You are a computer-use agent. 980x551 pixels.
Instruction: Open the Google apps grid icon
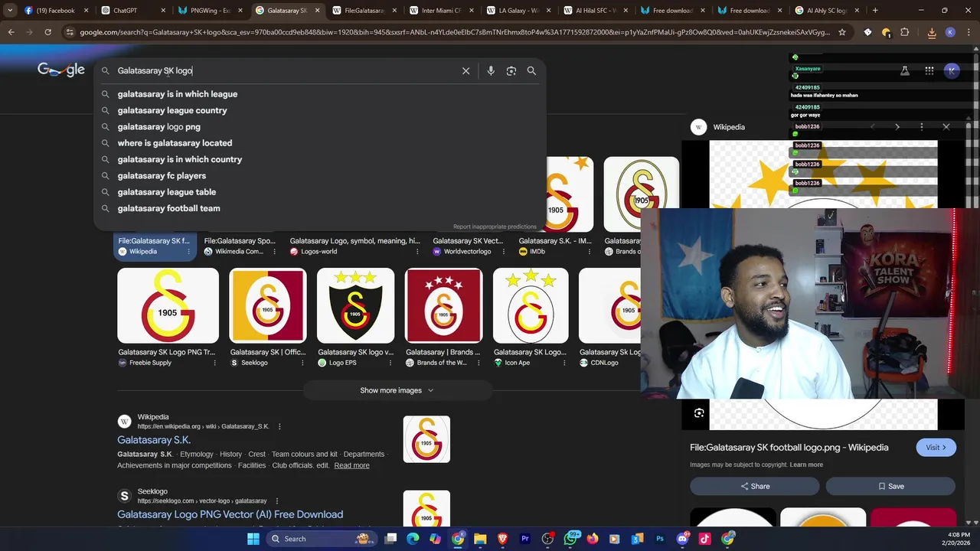pyautogui.click(x=929, y=70)
